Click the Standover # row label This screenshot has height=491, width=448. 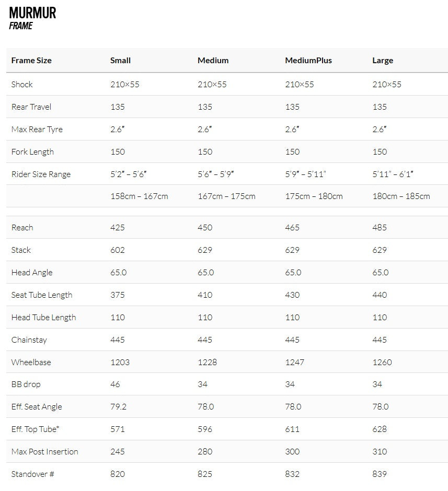click(32, 474)
